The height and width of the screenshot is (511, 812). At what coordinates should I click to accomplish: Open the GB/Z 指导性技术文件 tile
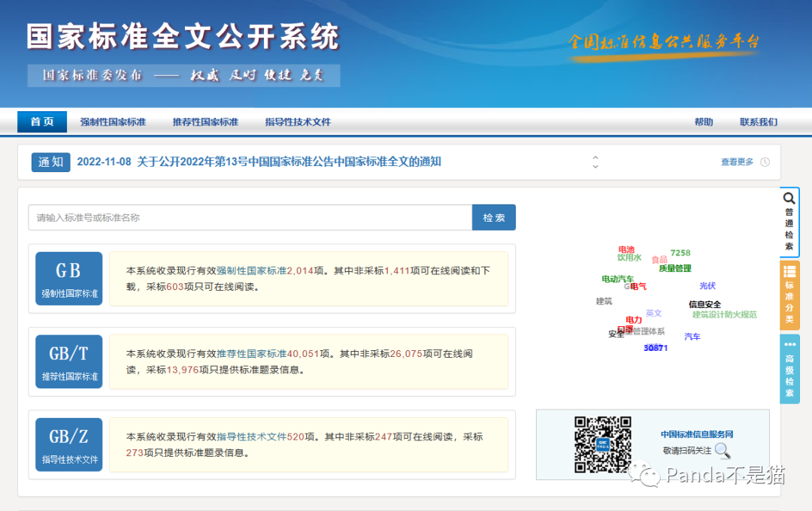point(69,444)
